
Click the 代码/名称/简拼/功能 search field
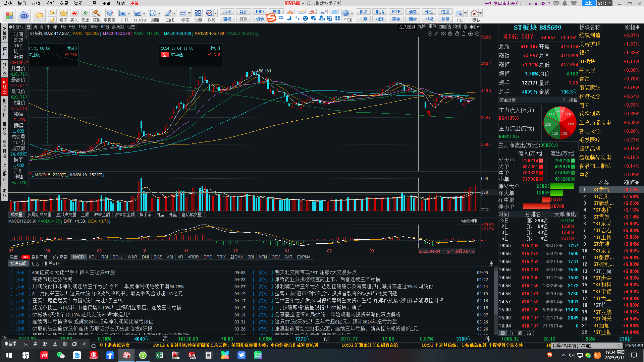[587, 346]
